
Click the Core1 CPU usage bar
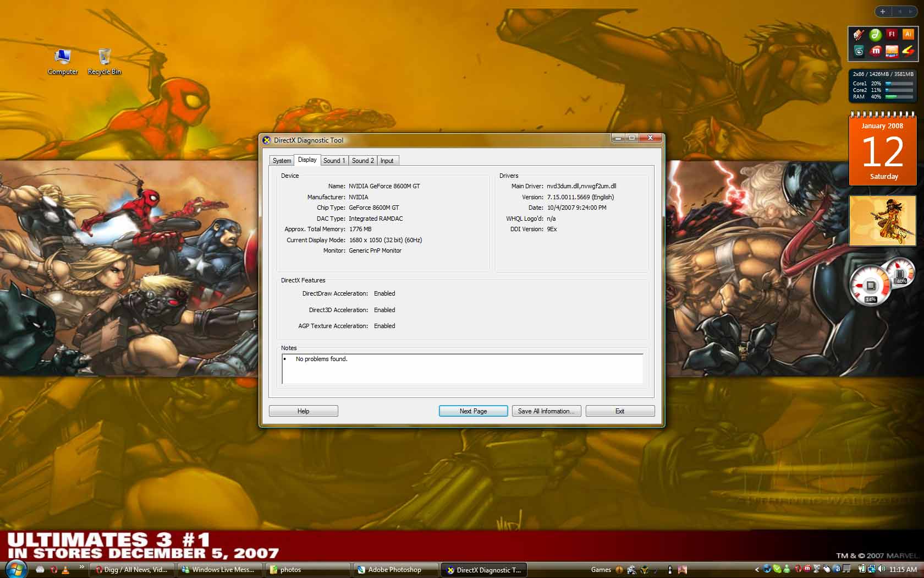pyautogui.click(x=899, y=84)
